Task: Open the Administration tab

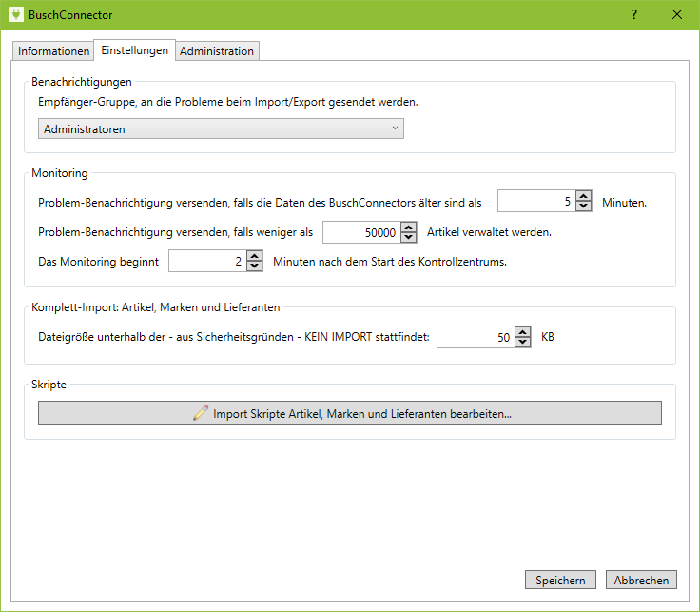Action: (217, 51)
